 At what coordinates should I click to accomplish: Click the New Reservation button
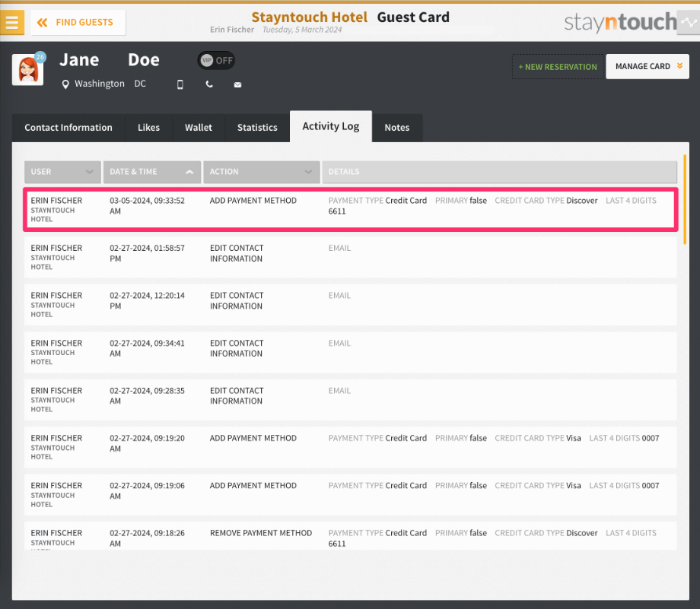coord(558,67)
